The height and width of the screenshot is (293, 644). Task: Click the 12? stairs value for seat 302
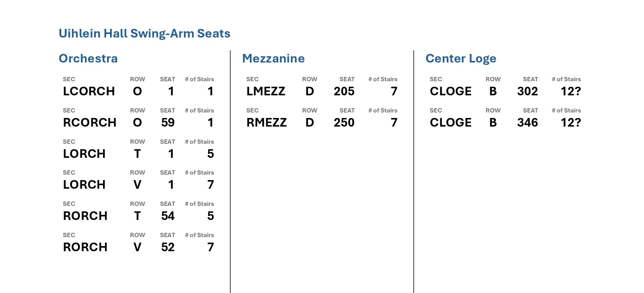point(571,91)
